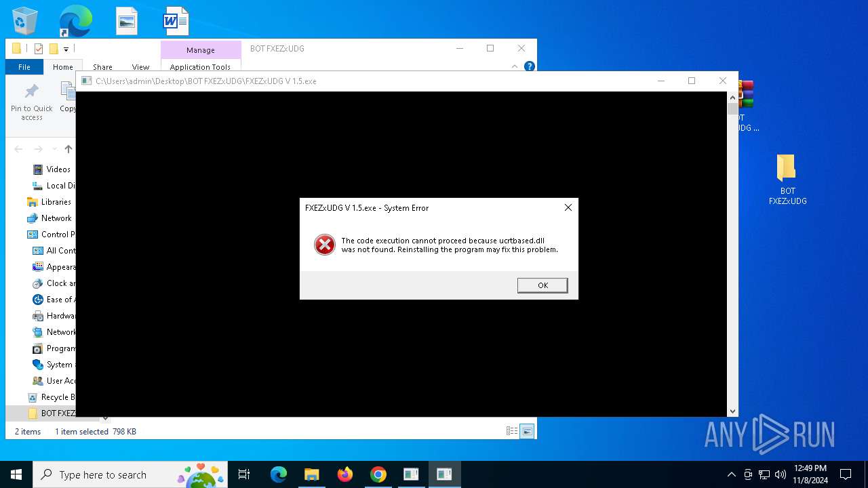Launch Edge from the taskbar

coord(279,474)
